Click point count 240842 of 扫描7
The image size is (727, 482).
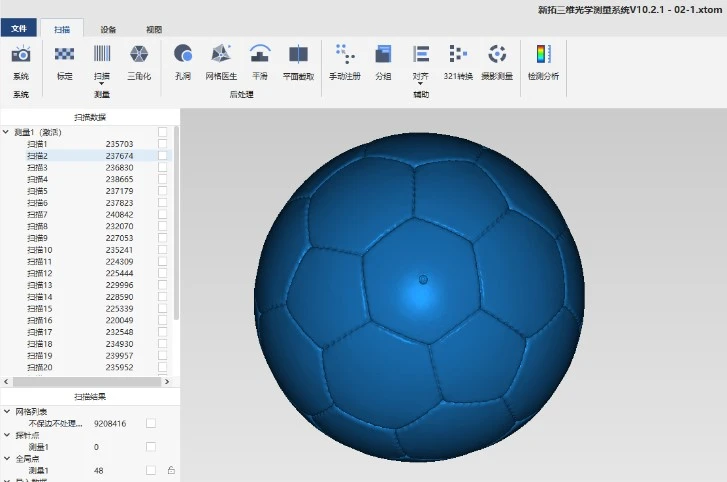[x=119, y=215]
